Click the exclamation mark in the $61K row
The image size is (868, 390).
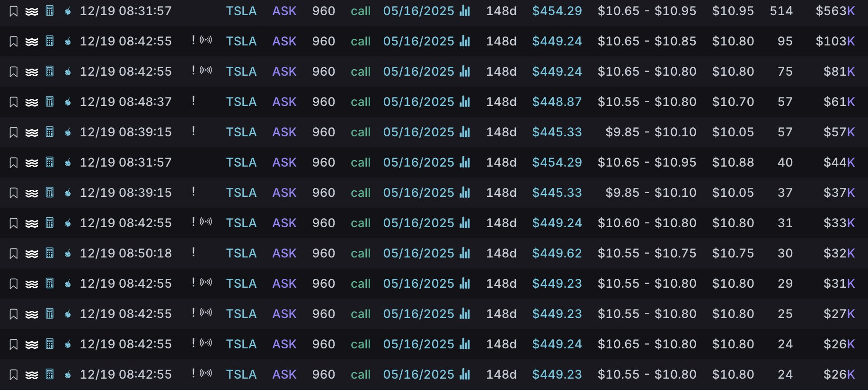(x=193, y=100)
